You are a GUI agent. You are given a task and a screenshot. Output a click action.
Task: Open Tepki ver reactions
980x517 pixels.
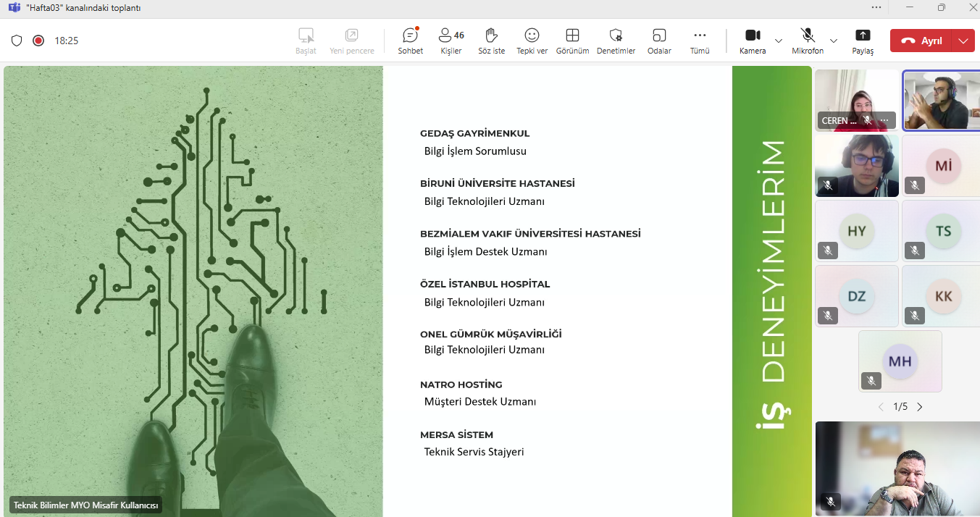tap(532, 41)
